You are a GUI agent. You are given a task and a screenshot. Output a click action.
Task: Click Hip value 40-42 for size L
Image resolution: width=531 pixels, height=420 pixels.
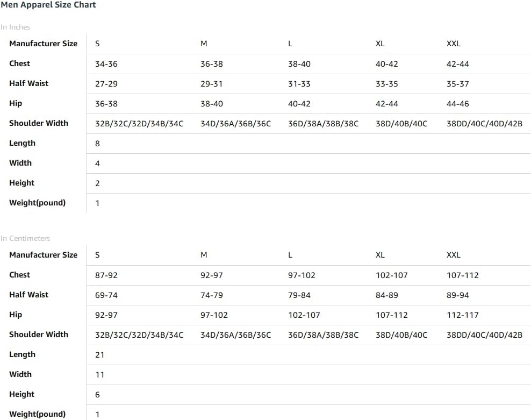(x=299, y=104)
